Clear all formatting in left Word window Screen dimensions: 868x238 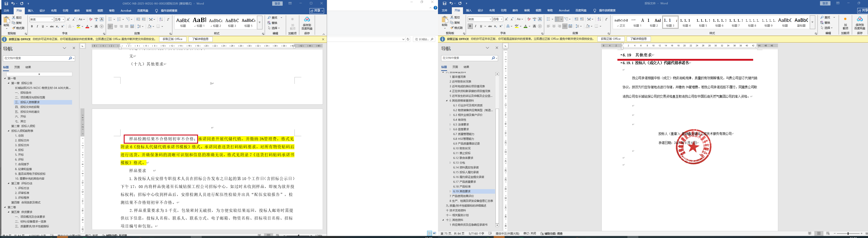[x=91, y=20]
